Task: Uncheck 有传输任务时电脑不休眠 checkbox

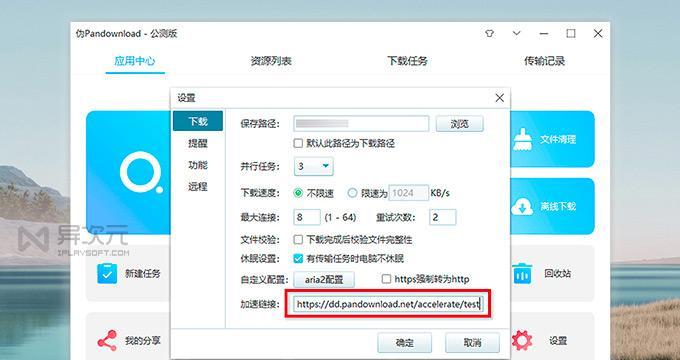Action: click(x=298, y=259)
